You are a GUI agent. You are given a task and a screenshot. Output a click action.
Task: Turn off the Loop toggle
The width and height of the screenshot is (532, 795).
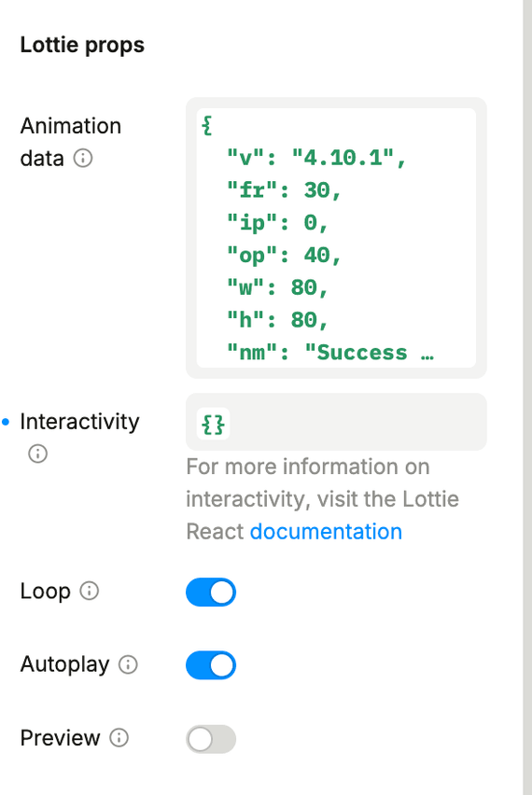[211, 593]
